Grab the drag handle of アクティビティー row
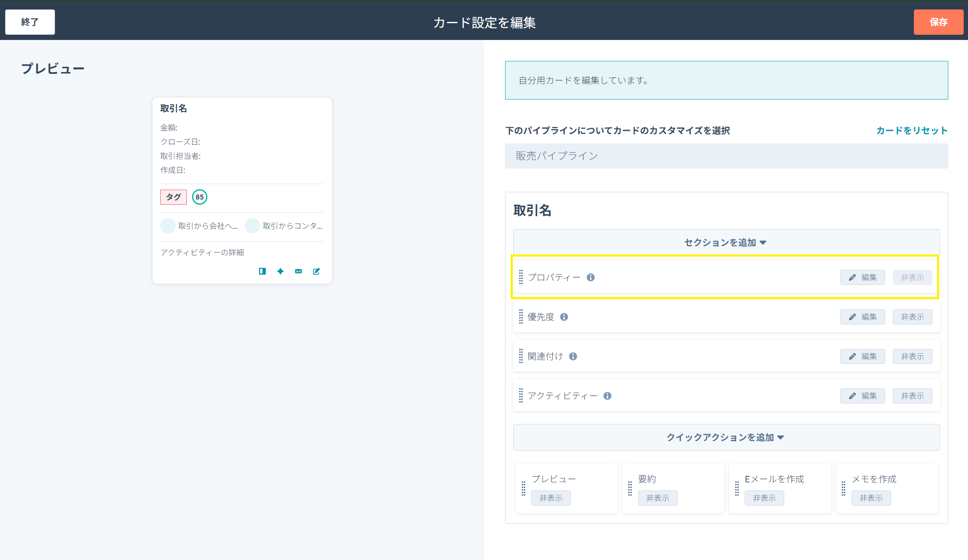The image size is (968, 560). (x=521, y=396)
